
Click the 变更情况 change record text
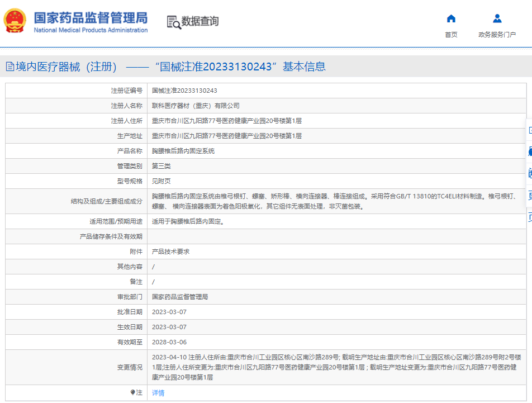click(336, 367)
